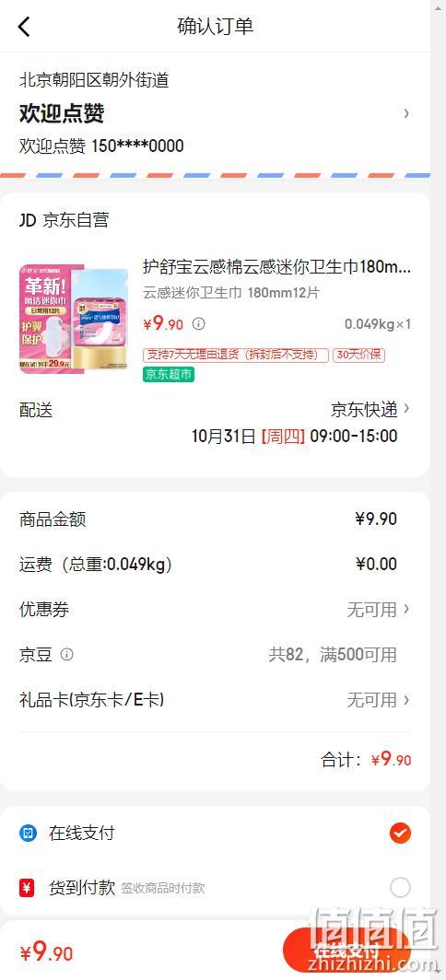Open price info icon next to ¥9.90

[x=198, y=324]
